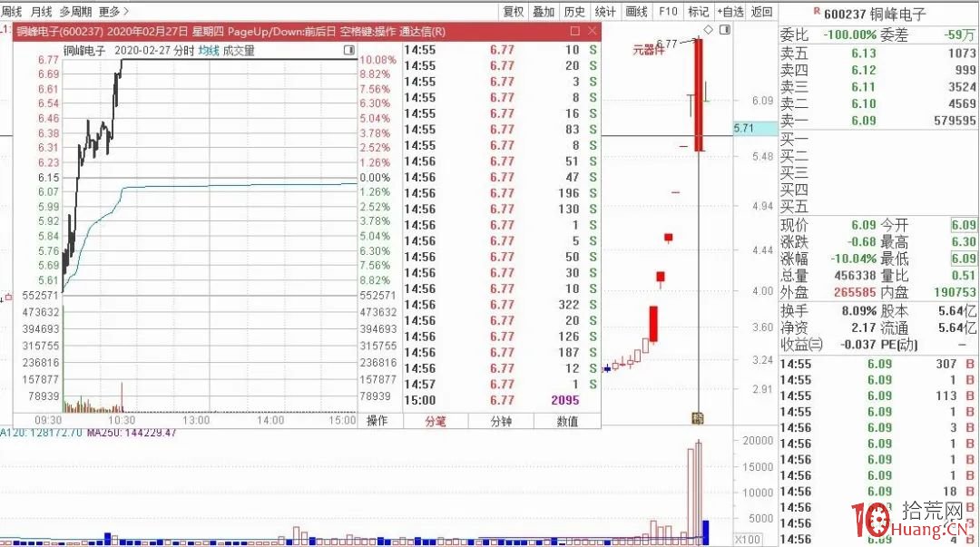Select the 卖四 6.12 order row
The height and width of the screenshot is (547, 980).
[878, 70]
